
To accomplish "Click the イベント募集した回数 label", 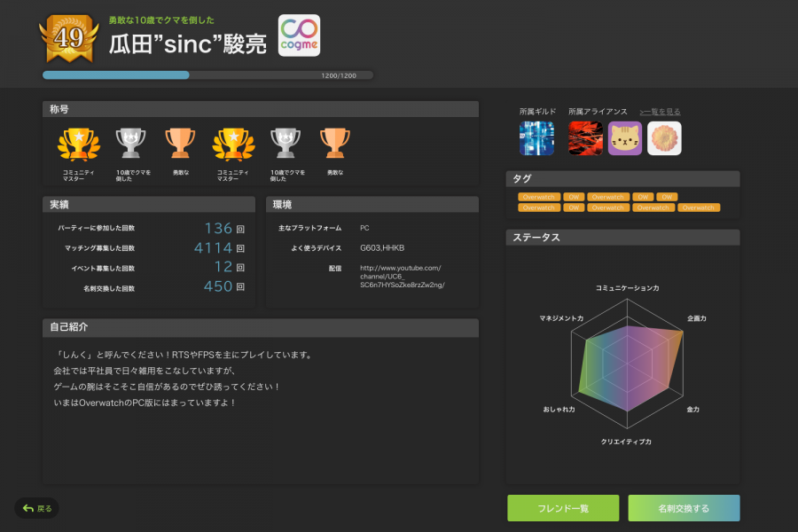I will [103, 269].
